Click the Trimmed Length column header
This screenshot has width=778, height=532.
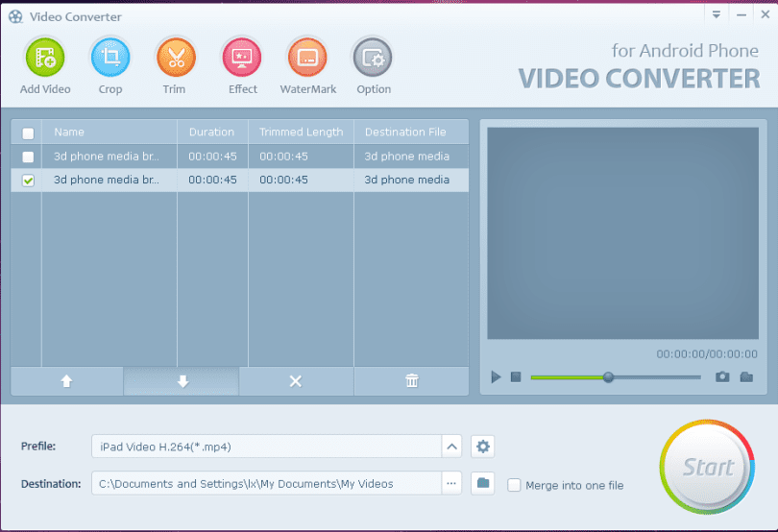point(302,132)
